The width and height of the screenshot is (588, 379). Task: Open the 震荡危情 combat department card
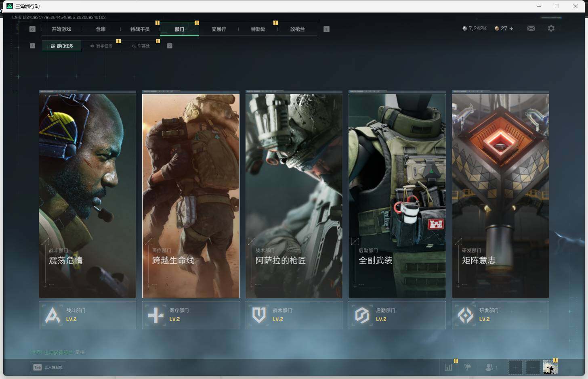(87, 196)
